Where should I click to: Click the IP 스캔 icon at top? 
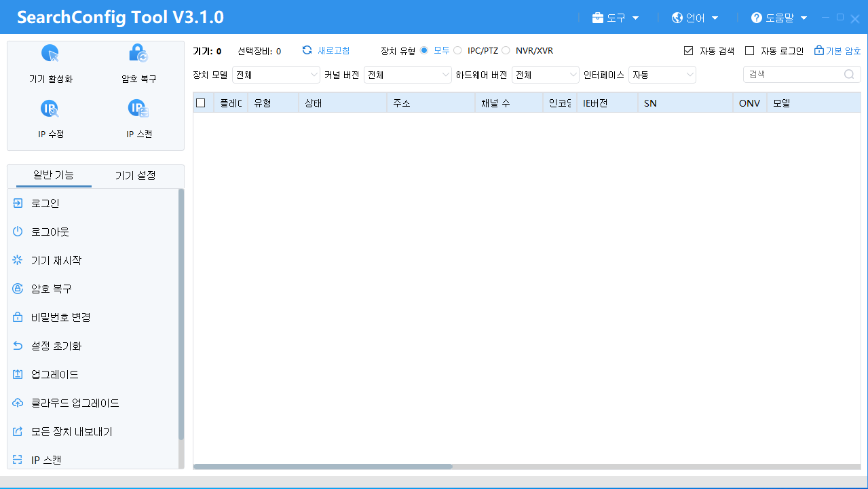pyautogui.click(x=138, y=109)
